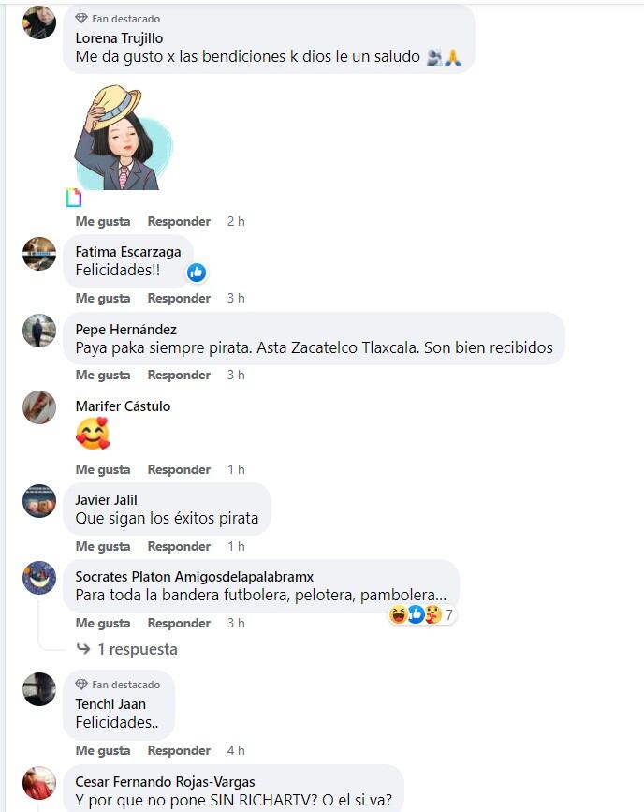Click the GIPHY sticker source icon

point(74,198)
